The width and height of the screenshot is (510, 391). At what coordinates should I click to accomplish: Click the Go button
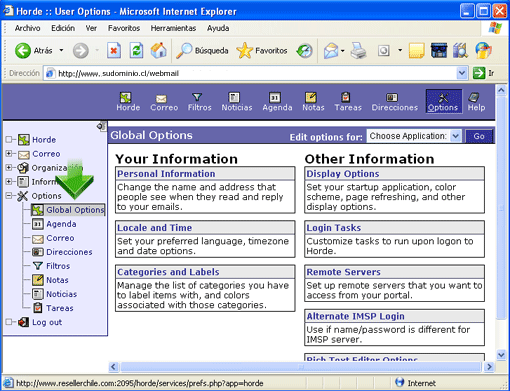click(x=479, y=136)
